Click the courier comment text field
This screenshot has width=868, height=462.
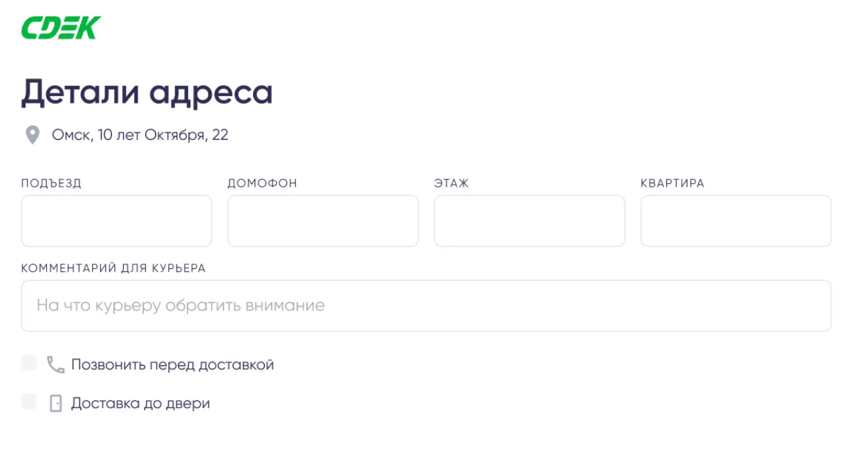click(426, 306)
